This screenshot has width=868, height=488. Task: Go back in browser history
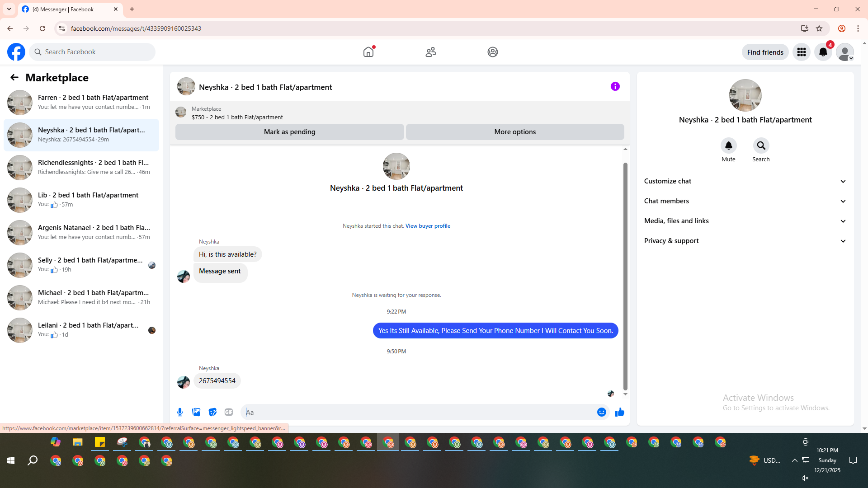(10, 28)
